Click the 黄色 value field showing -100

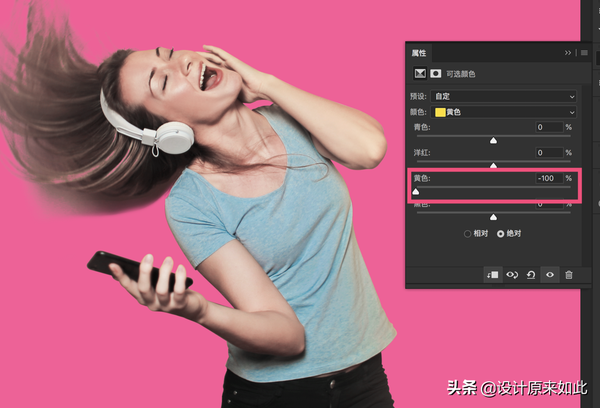point(546,178)
